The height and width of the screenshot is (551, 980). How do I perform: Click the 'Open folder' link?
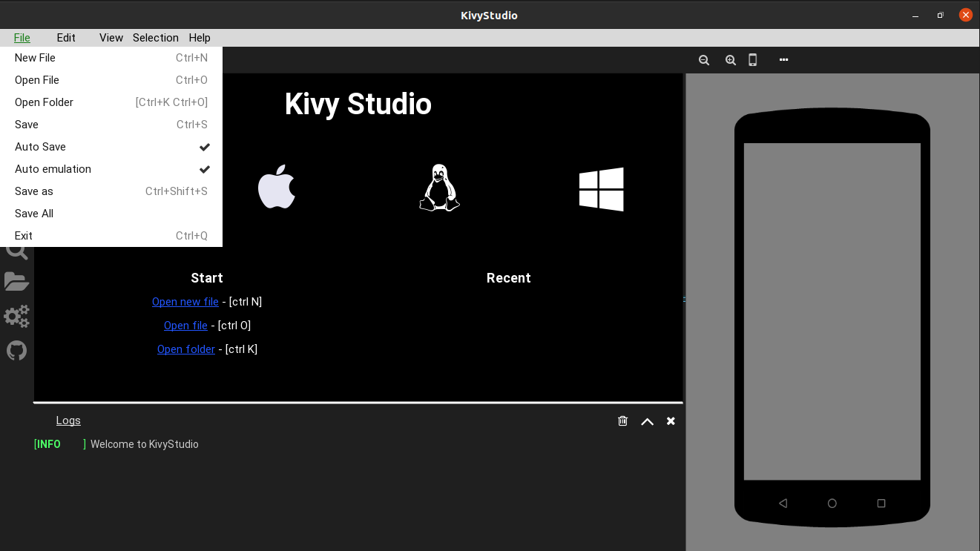tap(186, 349)
